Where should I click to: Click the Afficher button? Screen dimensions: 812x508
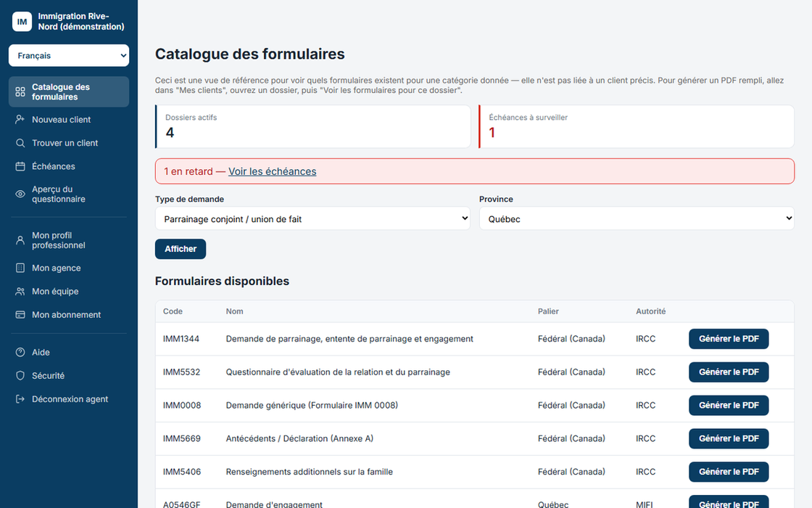[x=181, y=249]
